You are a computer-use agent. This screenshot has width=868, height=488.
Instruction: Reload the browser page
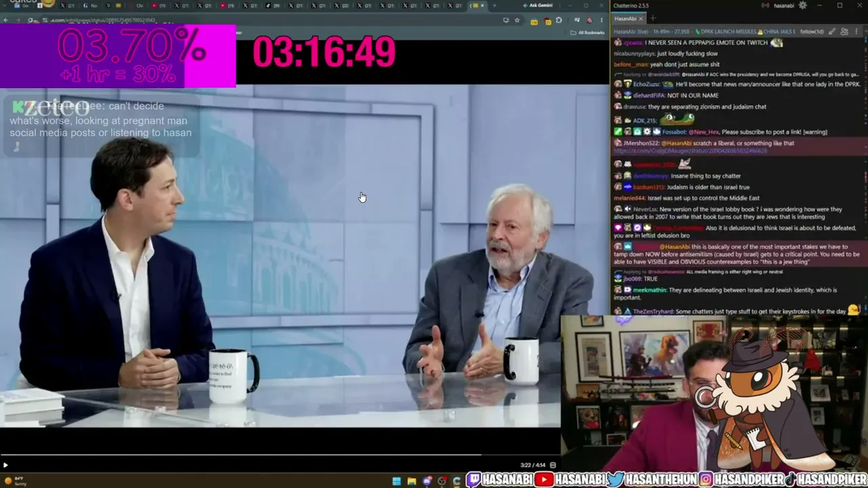[x=32, y=20]
